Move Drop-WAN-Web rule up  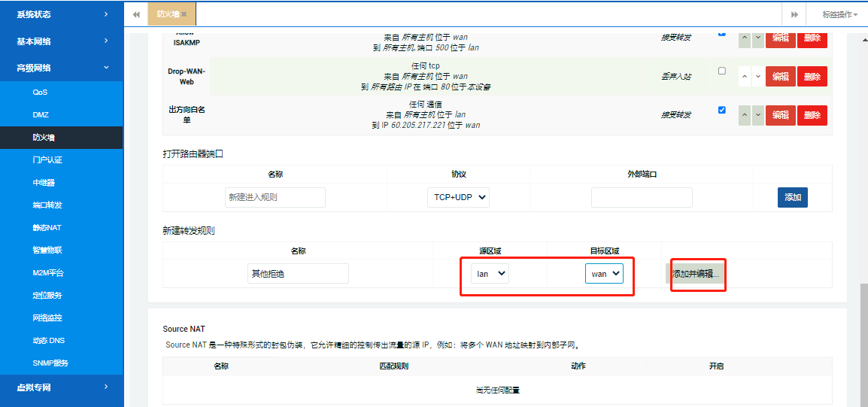pos(745,76)
